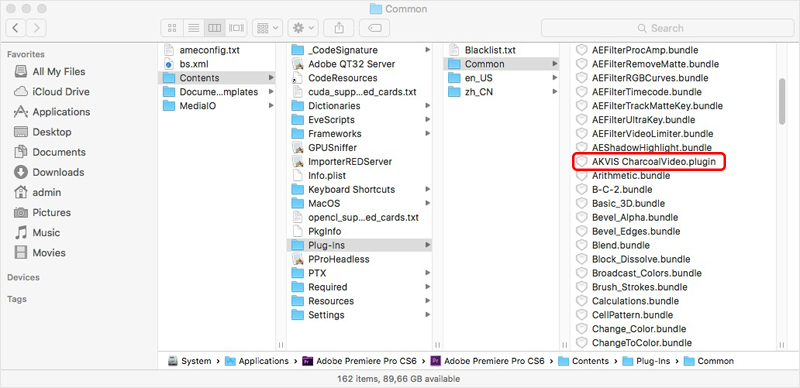The height and width of the screenshot is (388, 800).
Task: Go forward with the forward arrow button
Action: (x=36, y=28)
